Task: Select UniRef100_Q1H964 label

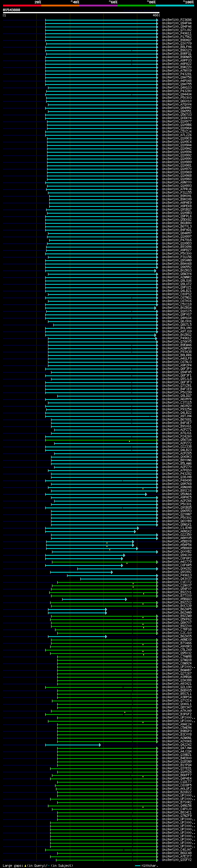Action: pos(177,128)
